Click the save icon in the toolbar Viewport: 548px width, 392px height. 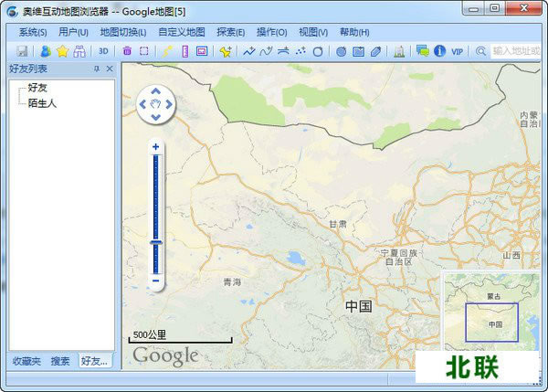[x=22, y=51]
